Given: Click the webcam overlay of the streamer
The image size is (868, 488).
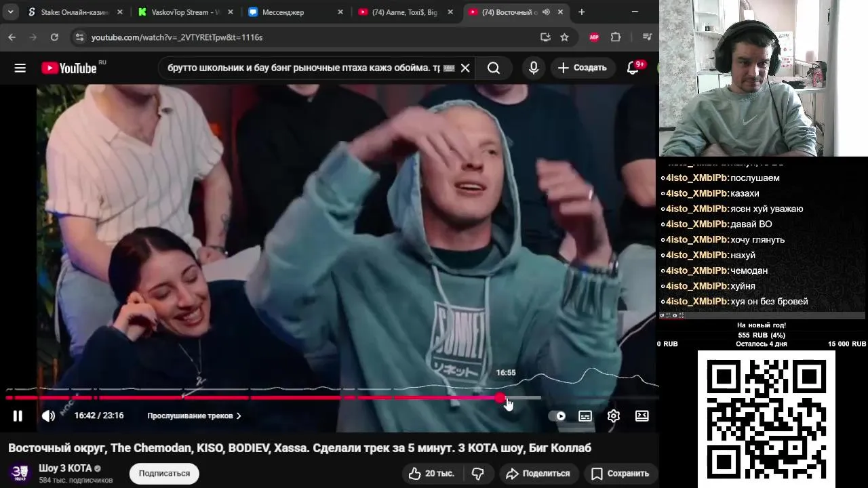Looking at the screenshot, I should coord(764,78).
